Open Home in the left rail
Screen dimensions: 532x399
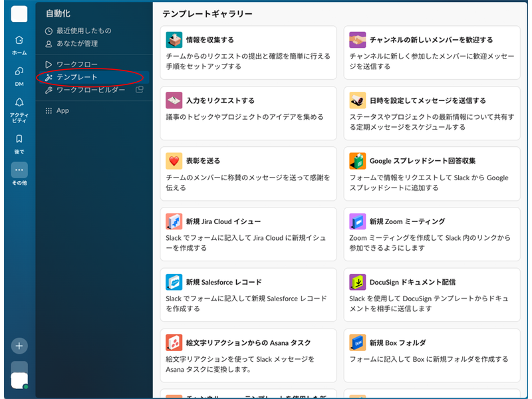click(x=19, y=40)
